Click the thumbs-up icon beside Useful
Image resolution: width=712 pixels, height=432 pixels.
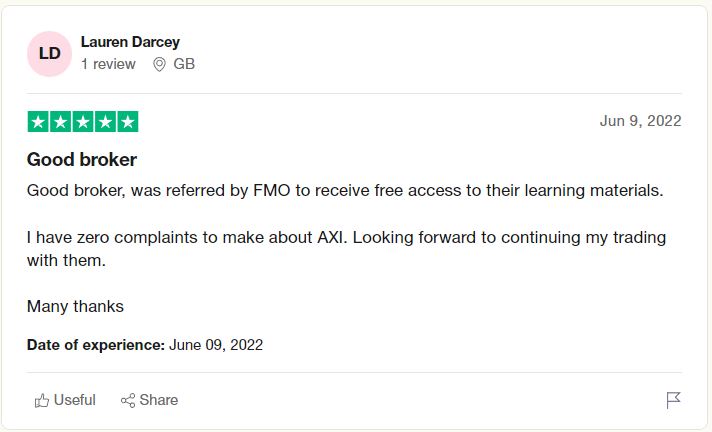tap(42, 400)
